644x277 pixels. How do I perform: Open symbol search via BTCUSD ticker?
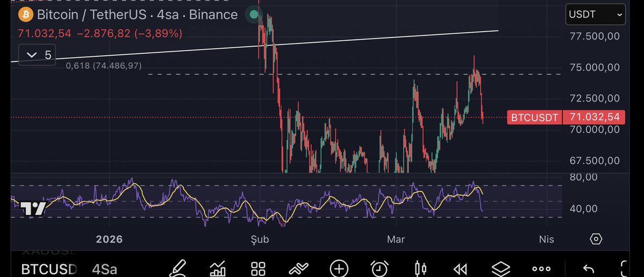(49, 268)
